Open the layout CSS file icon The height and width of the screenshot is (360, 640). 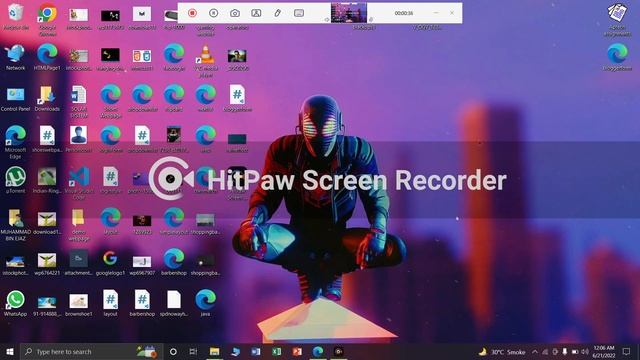tap(110, 303)
